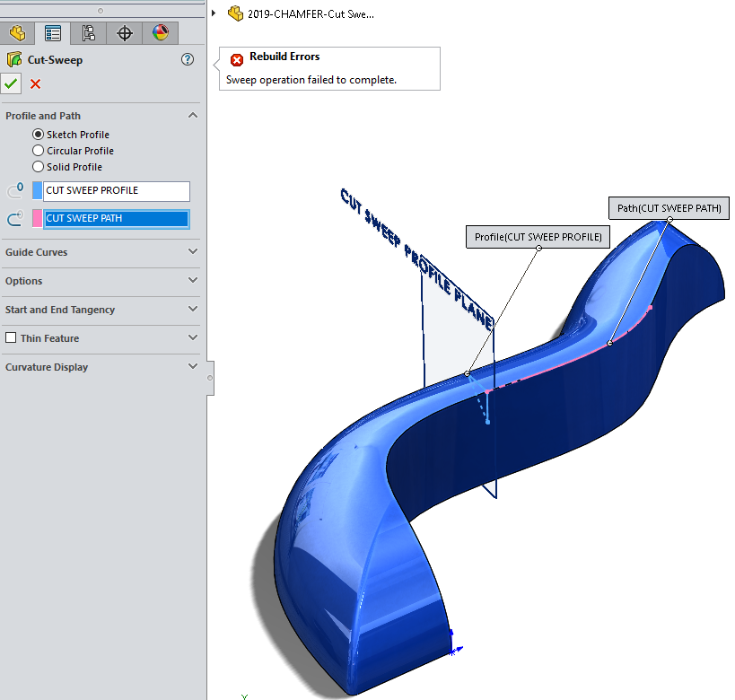Open Cut-Sweep help question mark
Viewport: 735px width, 700px height.
(188, 59)
